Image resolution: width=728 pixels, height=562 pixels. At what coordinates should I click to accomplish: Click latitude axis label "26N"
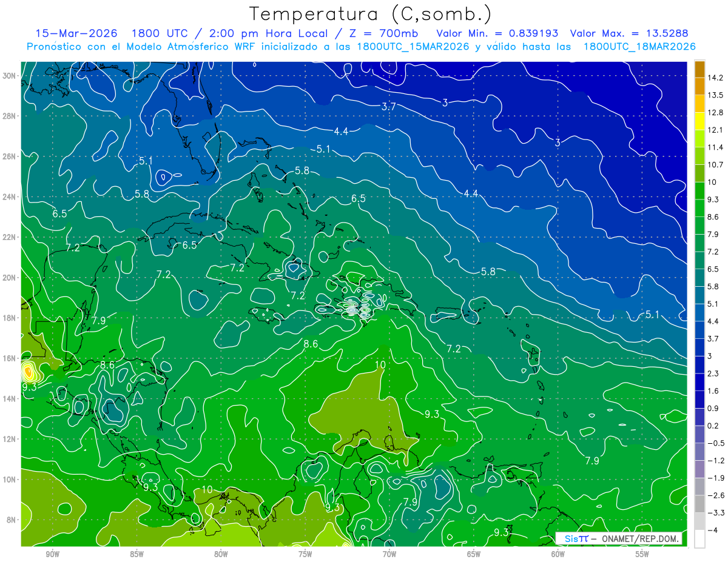point(9,156)
